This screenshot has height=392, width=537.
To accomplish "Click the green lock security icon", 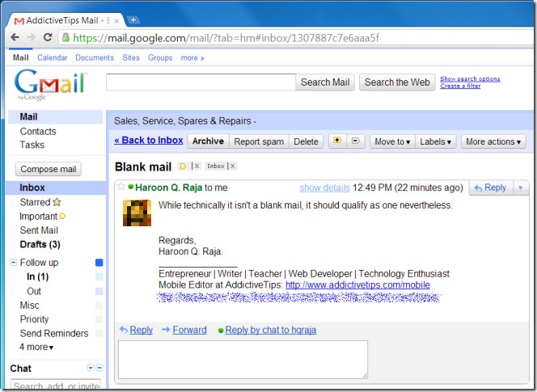I will pos(66,37).
